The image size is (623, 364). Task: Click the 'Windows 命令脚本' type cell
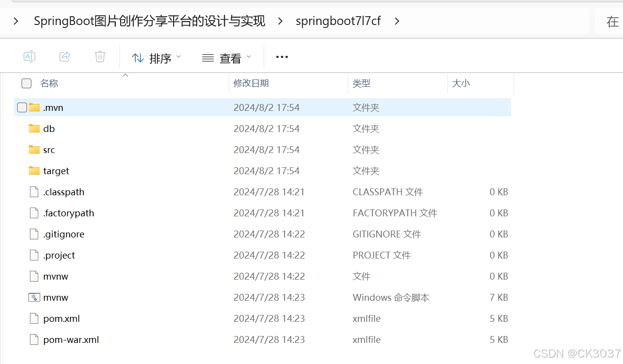point(391,297)
